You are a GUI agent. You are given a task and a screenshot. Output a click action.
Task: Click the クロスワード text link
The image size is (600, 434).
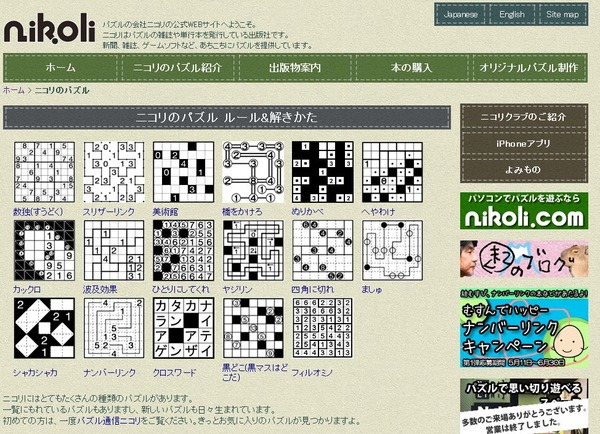tap(174, 372)
